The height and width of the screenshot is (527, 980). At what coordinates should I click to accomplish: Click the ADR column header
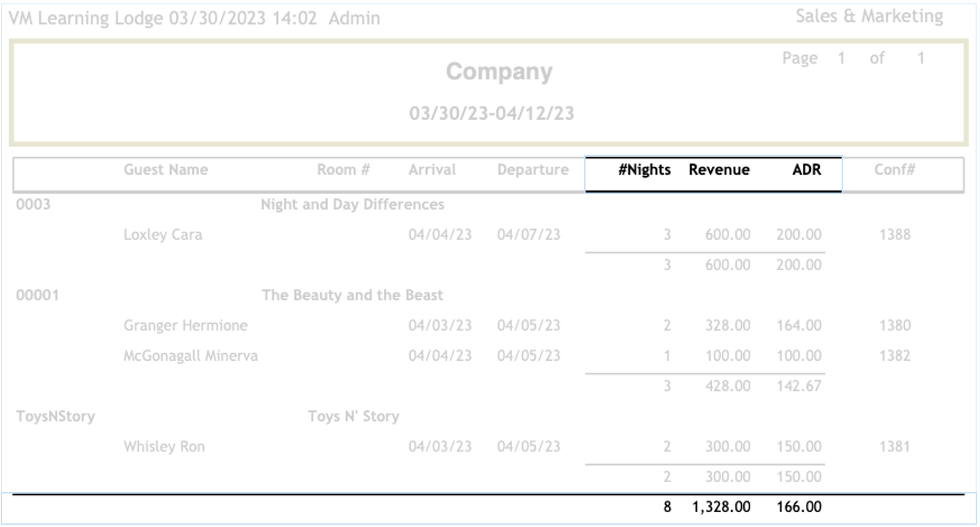tap(807, 170)
